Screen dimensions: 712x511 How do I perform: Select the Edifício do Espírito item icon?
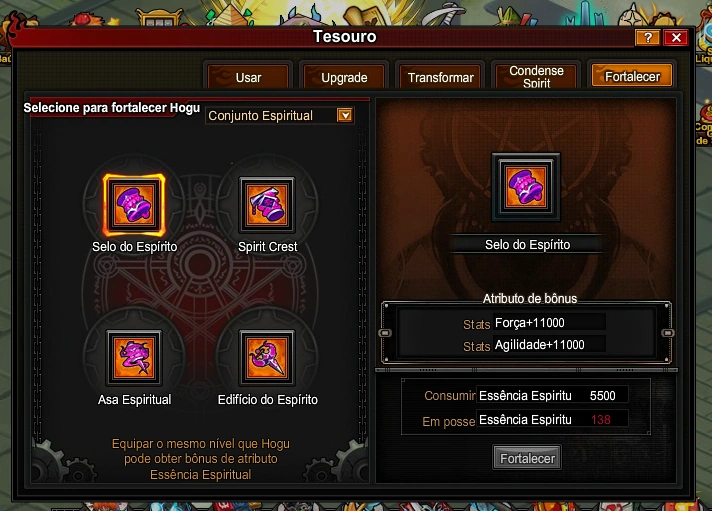267,358
